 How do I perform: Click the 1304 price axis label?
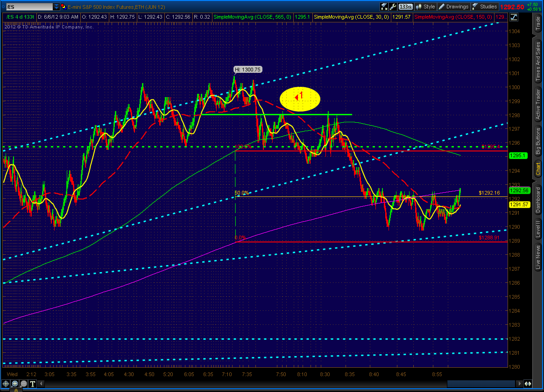pos(514,31)
